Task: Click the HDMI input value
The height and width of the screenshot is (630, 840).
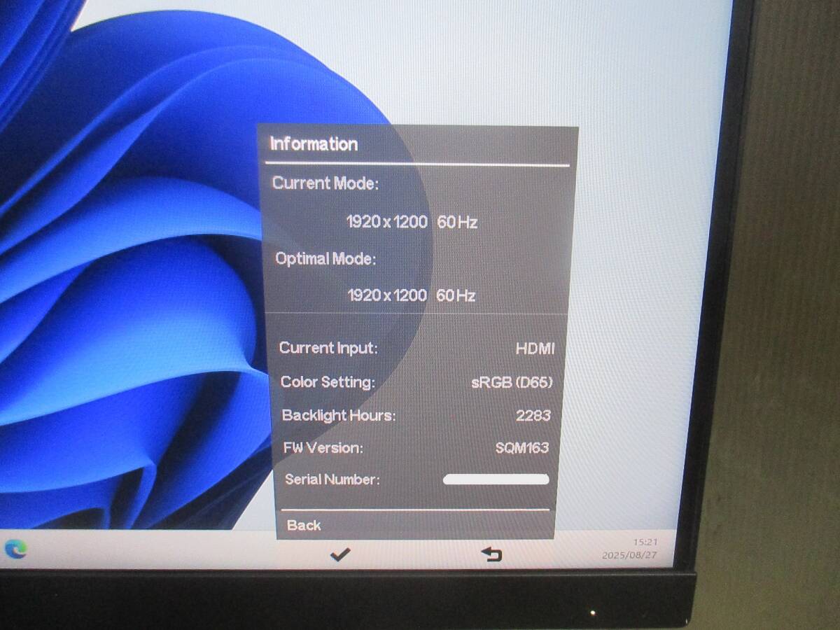Action: click(535, 349)
